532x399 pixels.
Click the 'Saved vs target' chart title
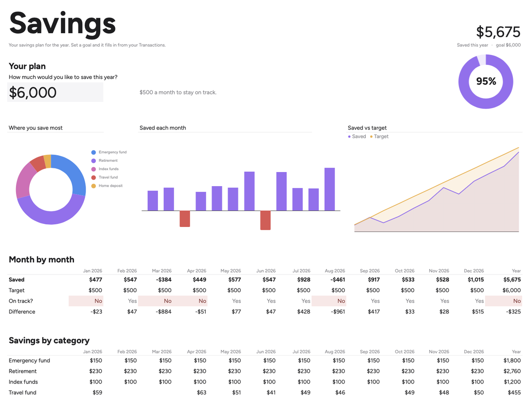coord(367,128)
